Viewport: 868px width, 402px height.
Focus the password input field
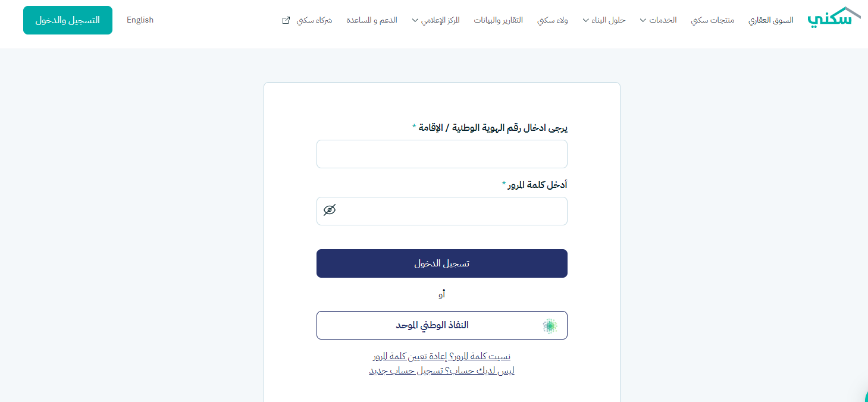[452, 211]
